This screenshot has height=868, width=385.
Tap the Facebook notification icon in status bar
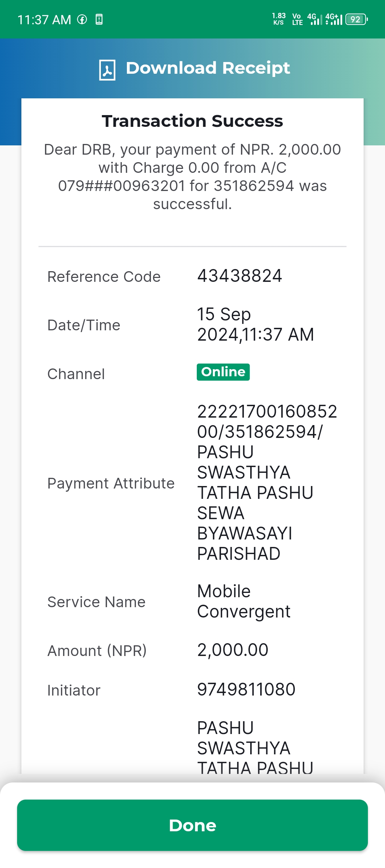click(82, 19)
